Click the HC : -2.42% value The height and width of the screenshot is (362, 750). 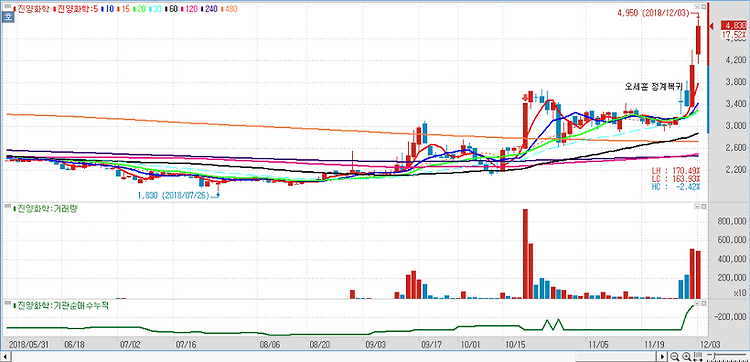tap(676, 187)
